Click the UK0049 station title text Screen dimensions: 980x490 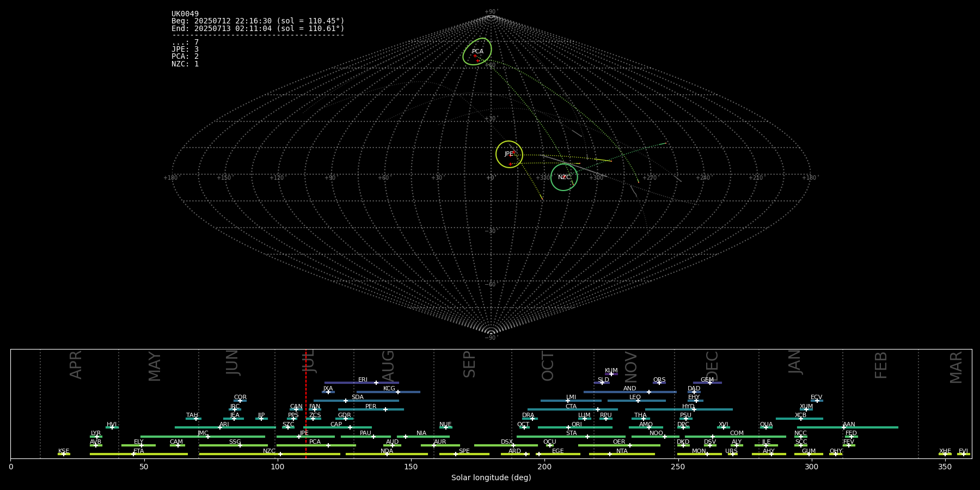click(185, 14)
